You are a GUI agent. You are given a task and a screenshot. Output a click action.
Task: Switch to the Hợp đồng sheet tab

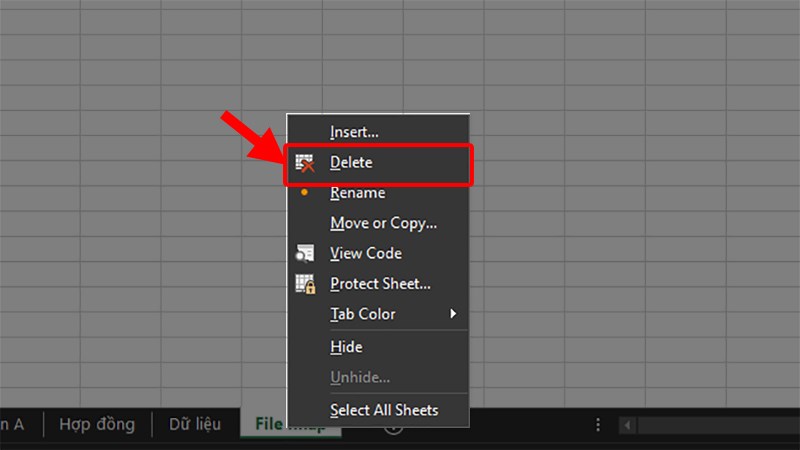click(97, 424)
